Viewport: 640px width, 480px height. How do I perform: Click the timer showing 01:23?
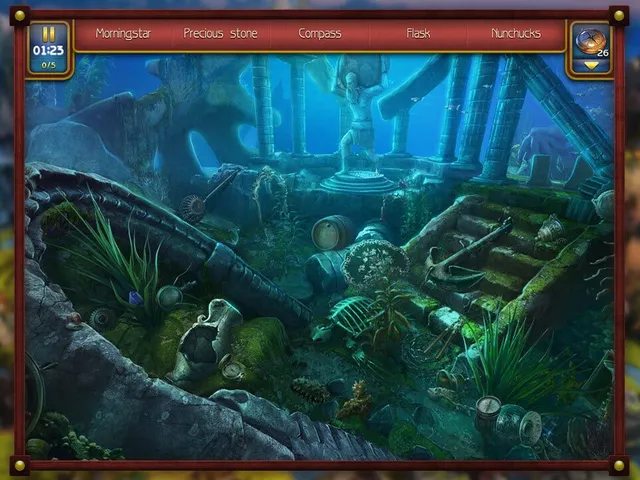click(x=49, y=51)
